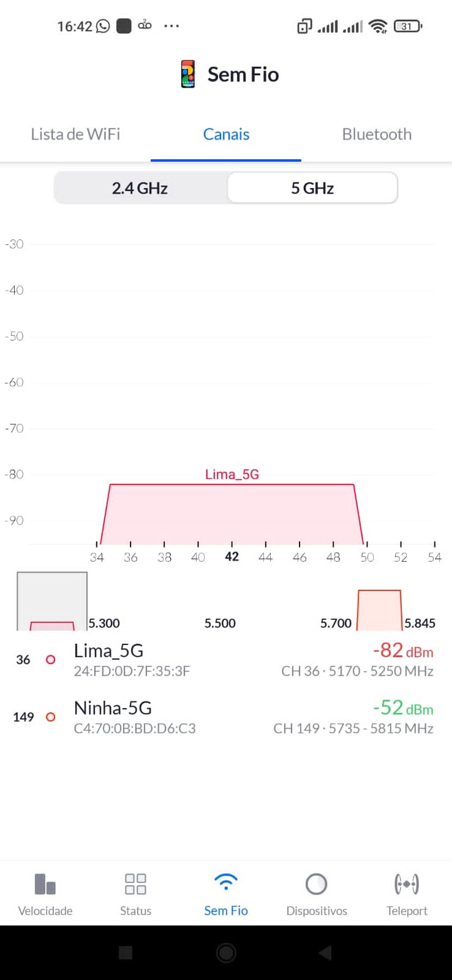Tap the Lima_5G channel shape in chart

click(232, 513)
